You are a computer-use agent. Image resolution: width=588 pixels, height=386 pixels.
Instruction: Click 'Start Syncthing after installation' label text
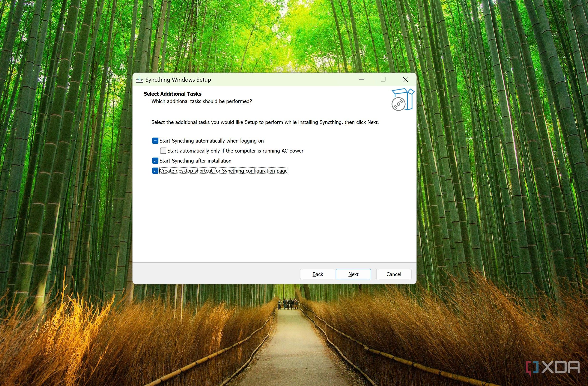(195, 161)
